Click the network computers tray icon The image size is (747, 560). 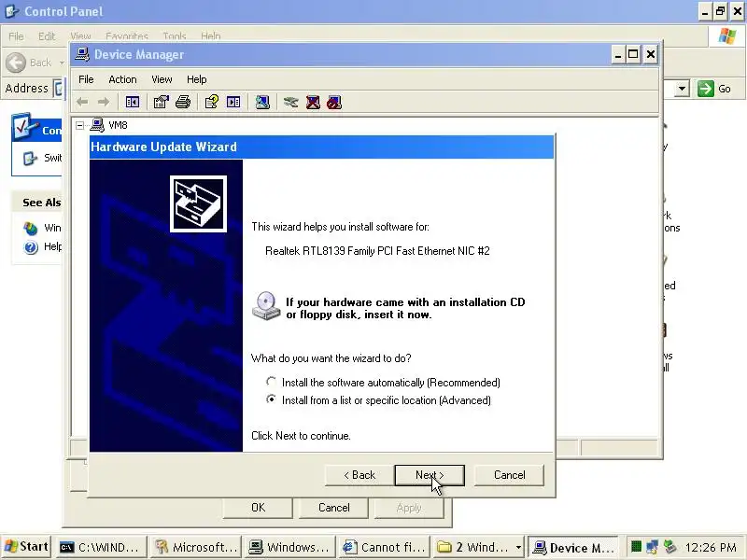coord(652,547)
